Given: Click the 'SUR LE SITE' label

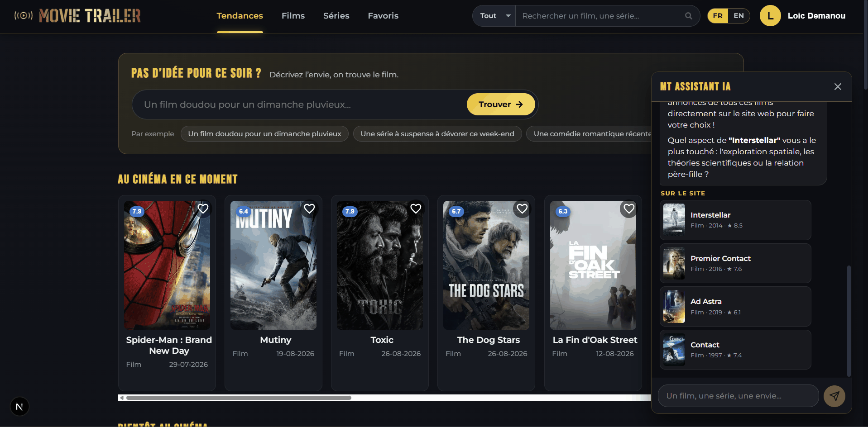Looking at the screenshot, I should click(x=683, y=193).
